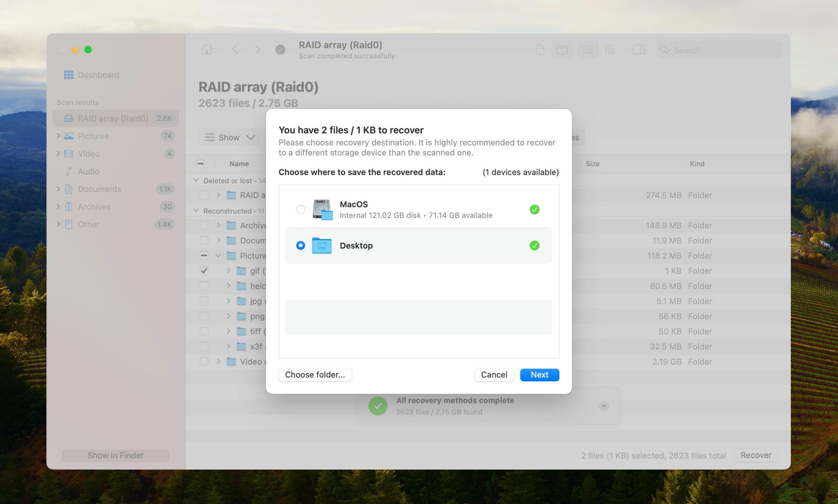Viewport: 838px width, 504px height.
Task: Open the Dashboard from the sidebar
Action: tap(98, 75)
